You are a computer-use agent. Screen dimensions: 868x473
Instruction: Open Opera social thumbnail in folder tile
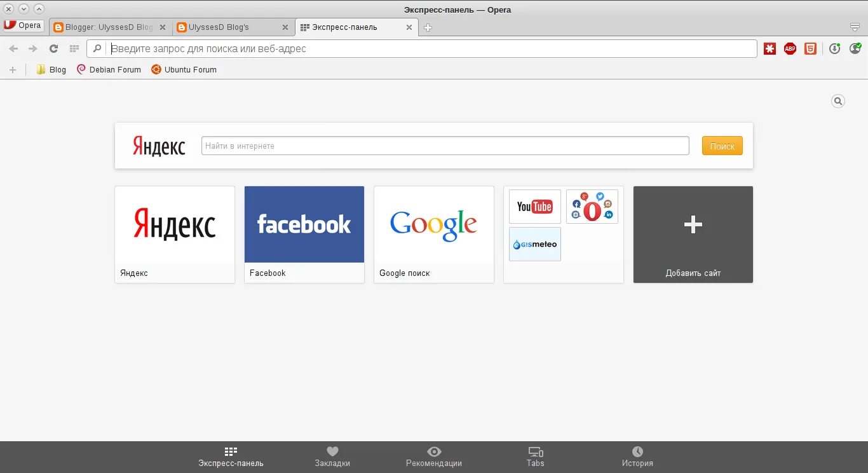(x=592, y=206)
